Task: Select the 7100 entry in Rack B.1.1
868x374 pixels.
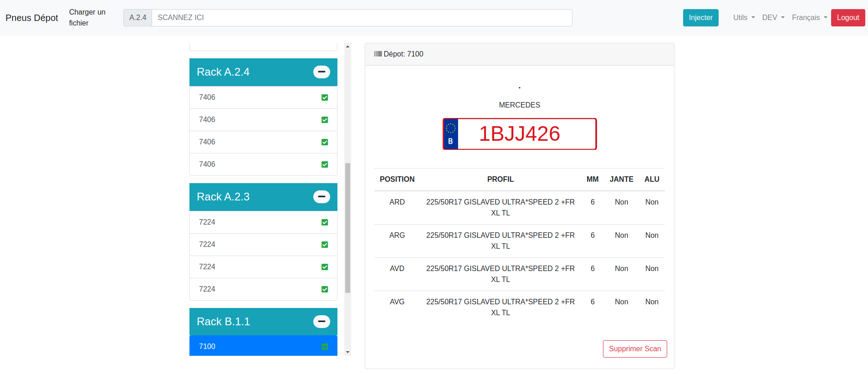Action: (x=263, y=346)
